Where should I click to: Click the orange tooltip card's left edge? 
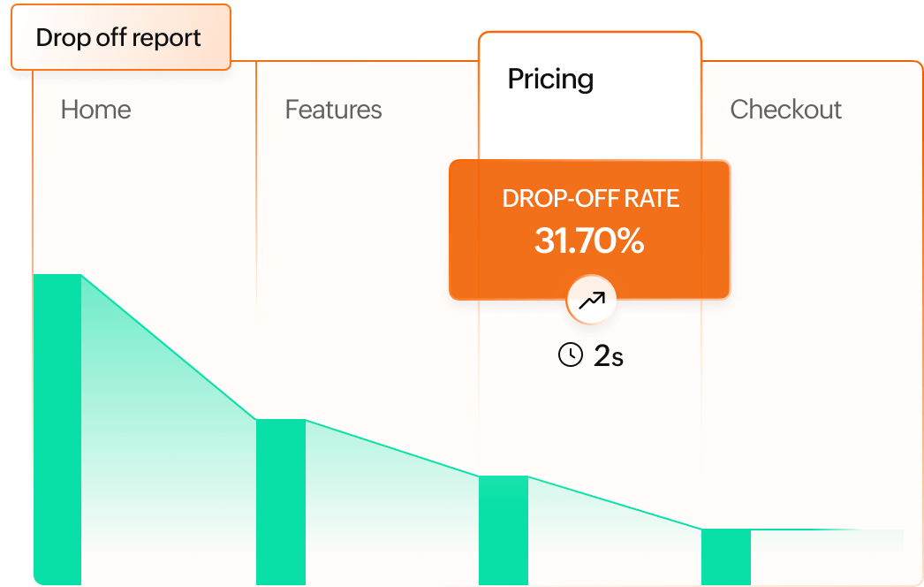click(x=451, y=230)
